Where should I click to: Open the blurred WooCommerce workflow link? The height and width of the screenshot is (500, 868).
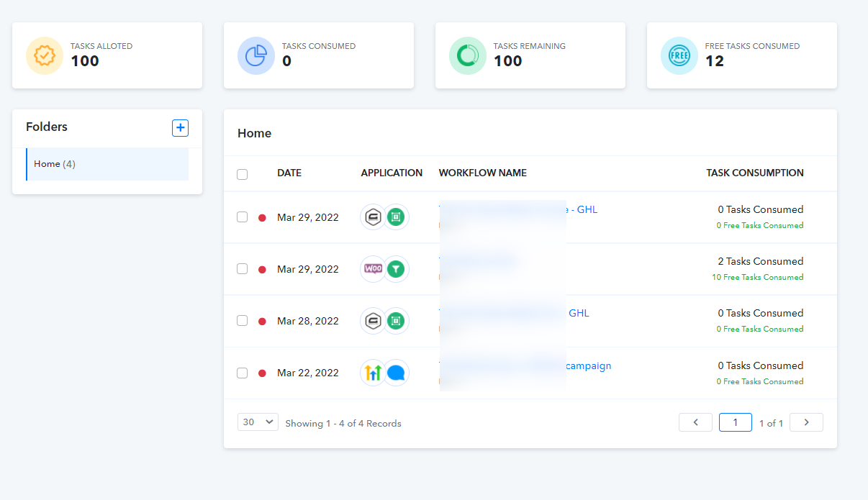pos(479,261)
